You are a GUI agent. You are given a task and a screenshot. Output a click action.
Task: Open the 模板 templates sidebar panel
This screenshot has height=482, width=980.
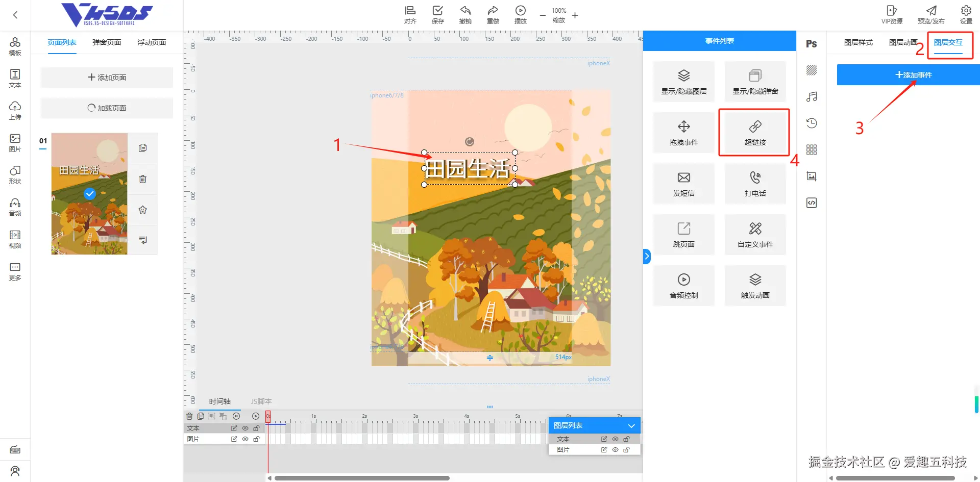click(15, 46)
